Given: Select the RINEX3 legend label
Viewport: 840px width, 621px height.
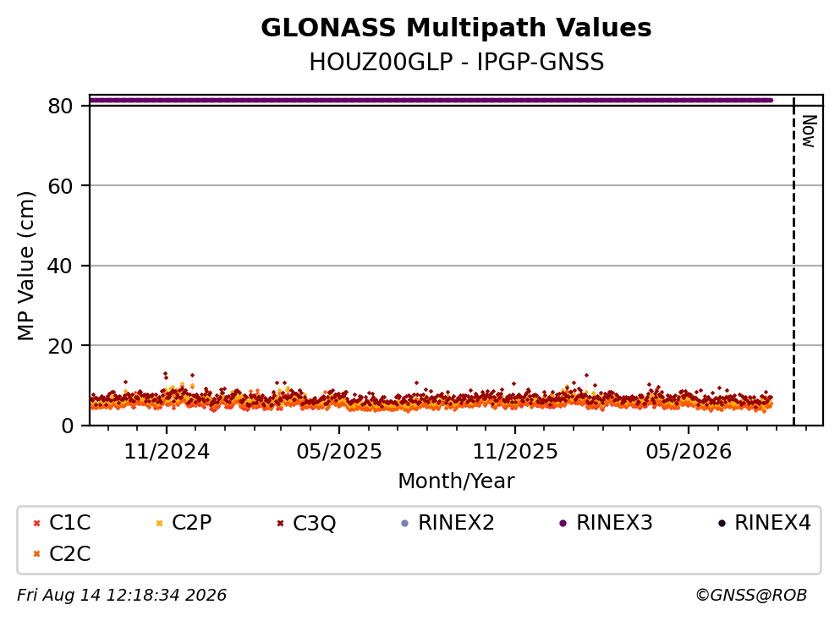Looking at the screenshot, I should [x=614, y=523].
